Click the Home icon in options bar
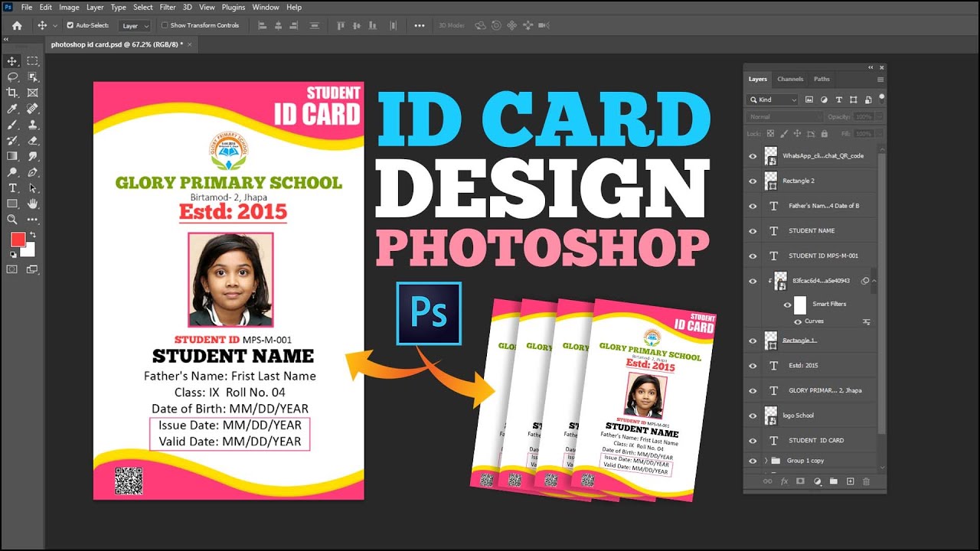The height and width of the screenshot is (551, 980). tap(17, 25)
